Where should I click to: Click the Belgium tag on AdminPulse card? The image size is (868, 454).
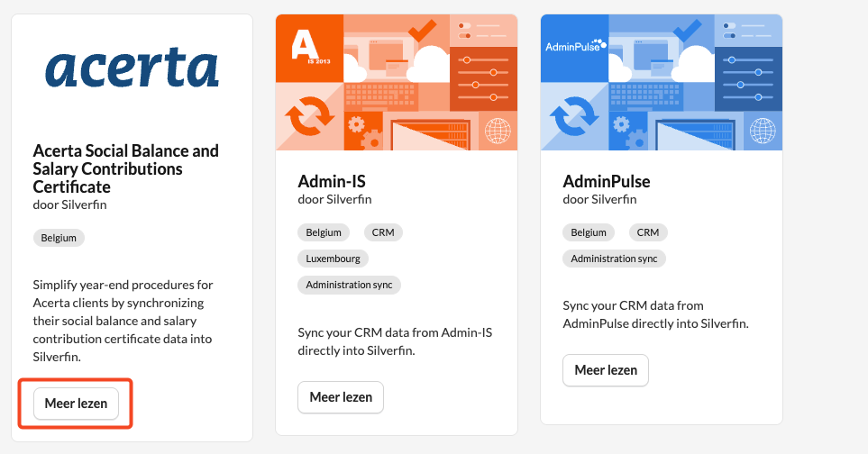[x=589, y=232]
